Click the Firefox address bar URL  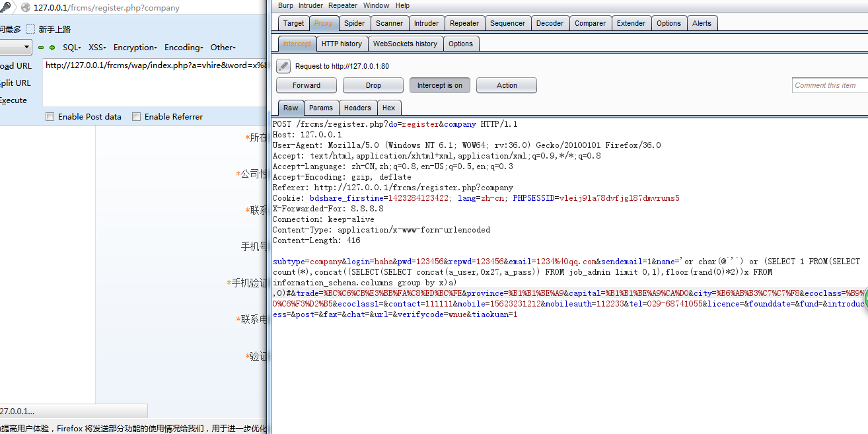106,8
